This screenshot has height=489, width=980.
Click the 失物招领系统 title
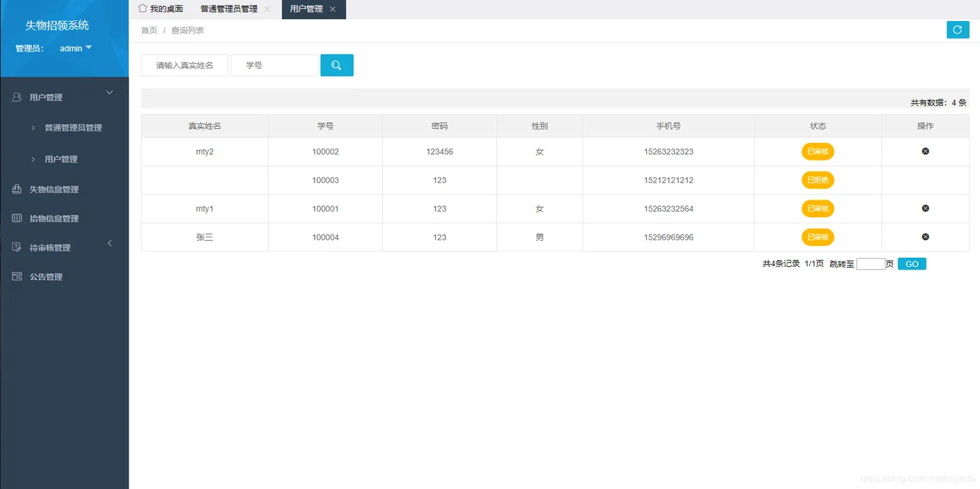tap(57, 25)
